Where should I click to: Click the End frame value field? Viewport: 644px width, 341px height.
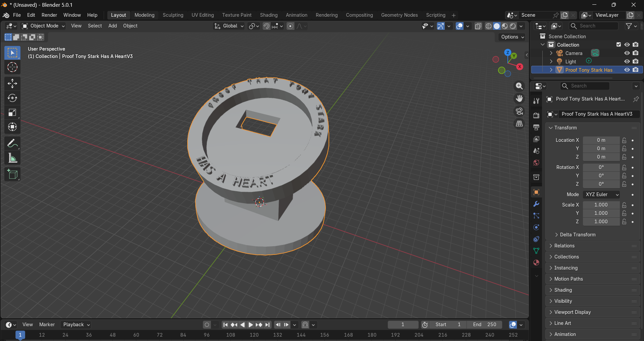pyautogui.click(x=485, y=325)
